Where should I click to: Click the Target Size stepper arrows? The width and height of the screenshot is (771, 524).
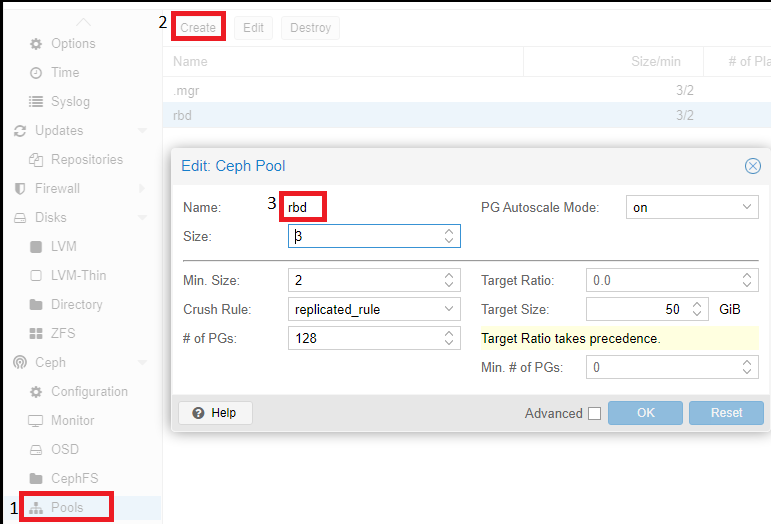[x=698, y=310]
